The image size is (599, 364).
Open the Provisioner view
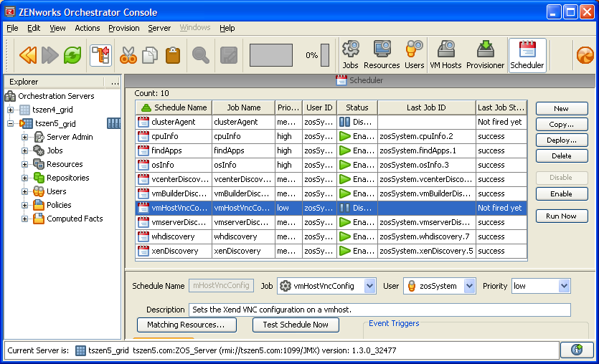[x=485, y=55]
